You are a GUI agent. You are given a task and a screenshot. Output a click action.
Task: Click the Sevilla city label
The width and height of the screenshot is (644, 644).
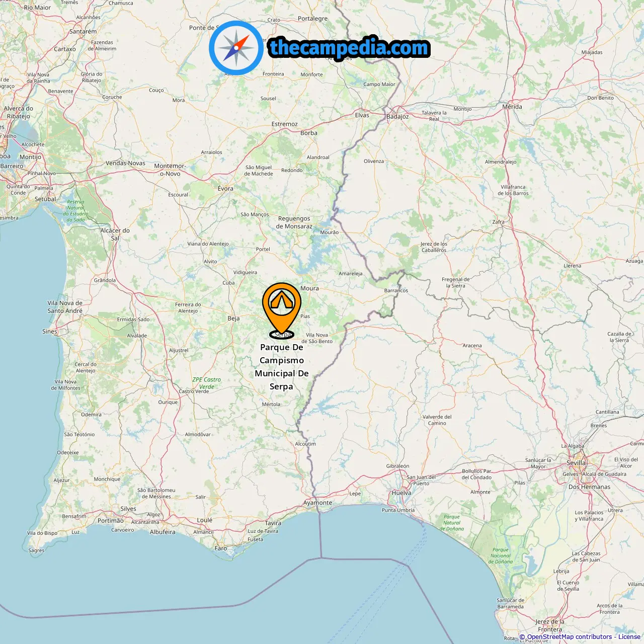(576, 463)
